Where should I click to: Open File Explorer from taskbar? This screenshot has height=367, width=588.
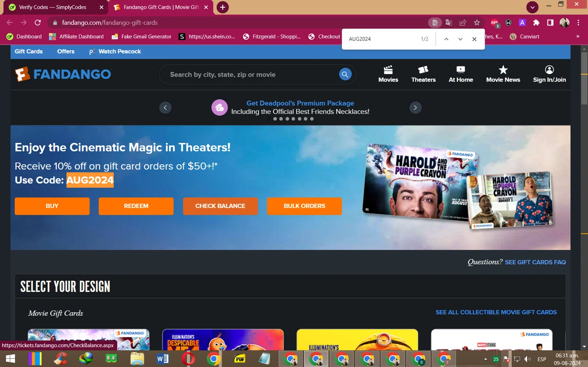pos(137,359)
